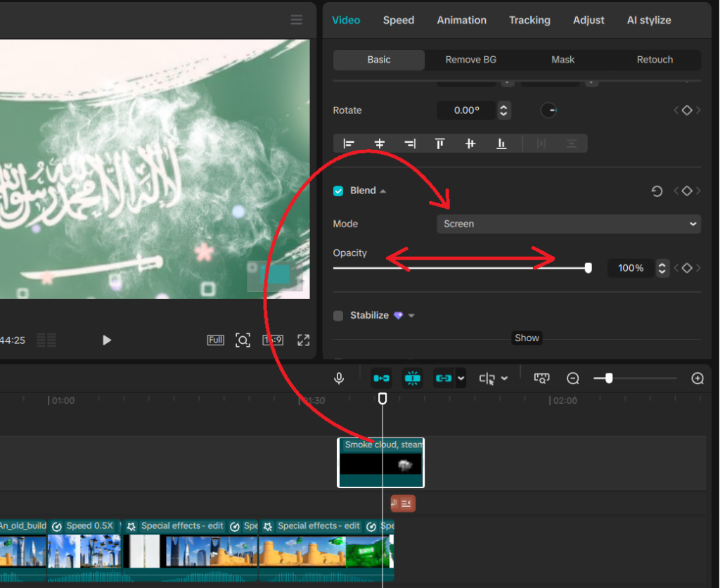Expand the Stabilize section arrow
The image size is (720, 588).
pos(411,316)
